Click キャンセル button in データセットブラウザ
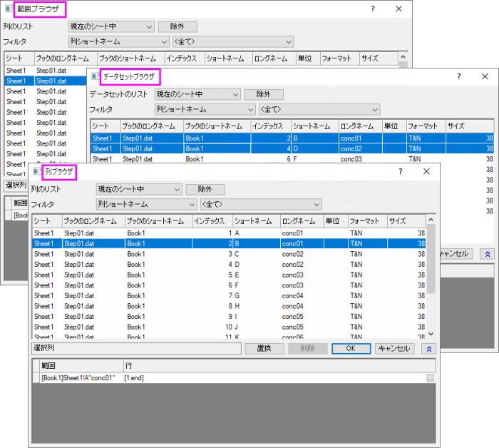The height and width of the screenshot is (448, 499). click(x=455, y=254)
